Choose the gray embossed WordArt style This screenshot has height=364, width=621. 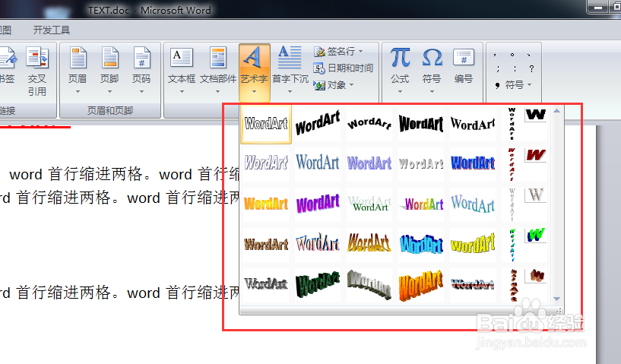click(x=421, y=163)
